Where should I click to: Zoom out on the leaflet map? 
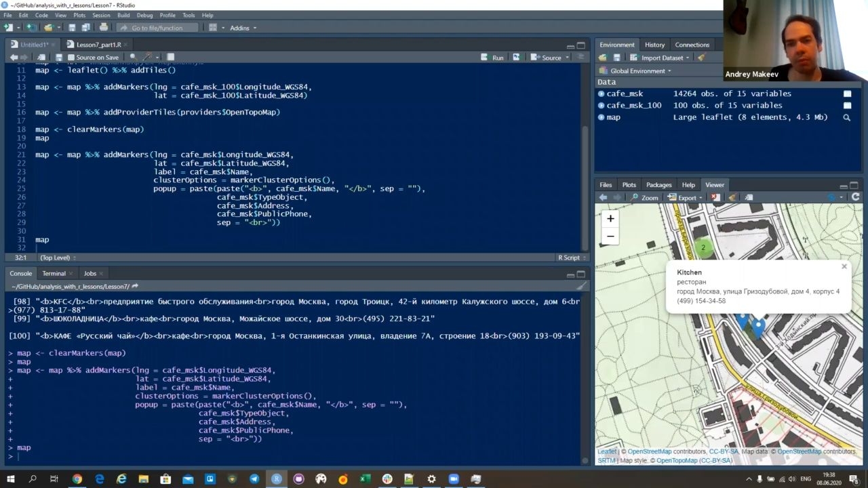click(x=610, y=236)
